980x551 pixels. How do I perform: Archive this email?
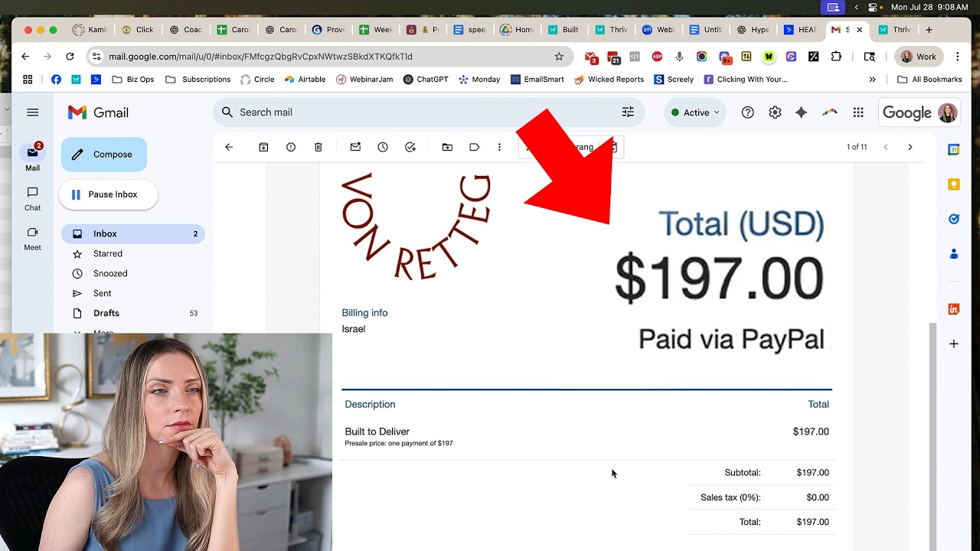pyautogui.click(x=263, y=147)
